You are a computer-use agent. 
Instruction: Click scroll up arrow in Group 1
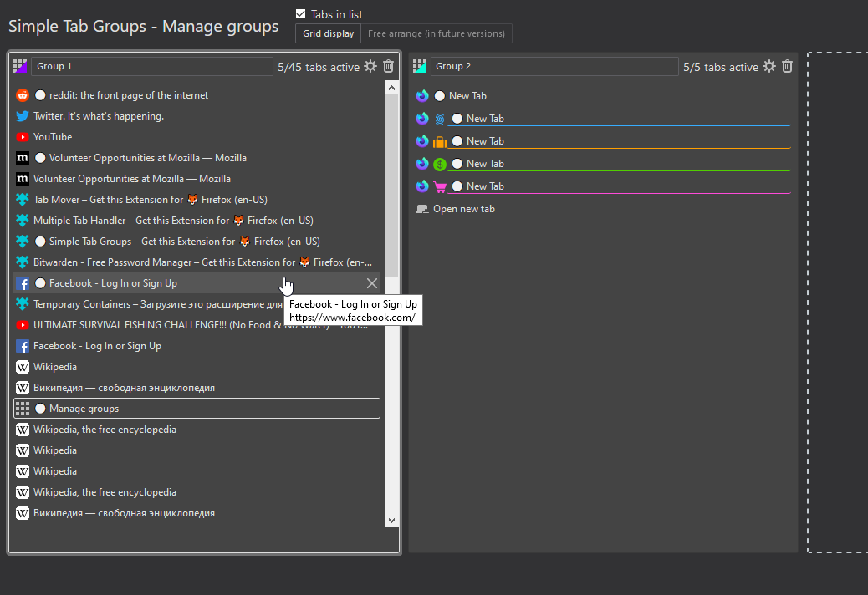(392, 88)
